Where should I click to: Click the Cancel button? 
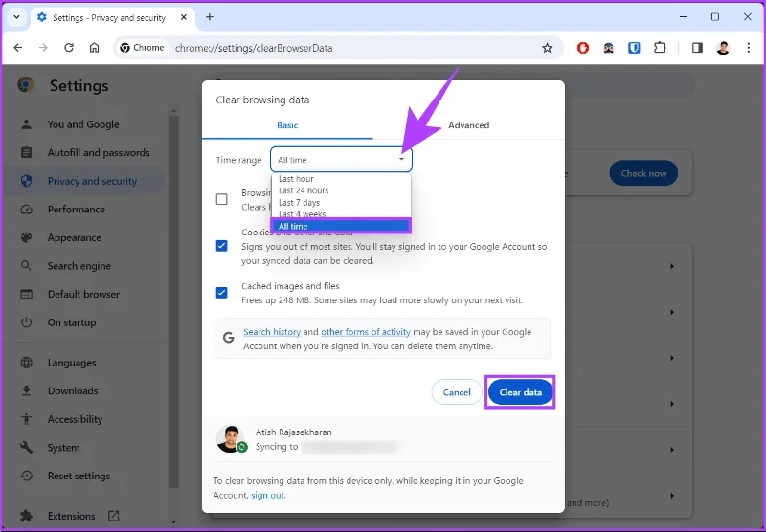coord(457,392)
